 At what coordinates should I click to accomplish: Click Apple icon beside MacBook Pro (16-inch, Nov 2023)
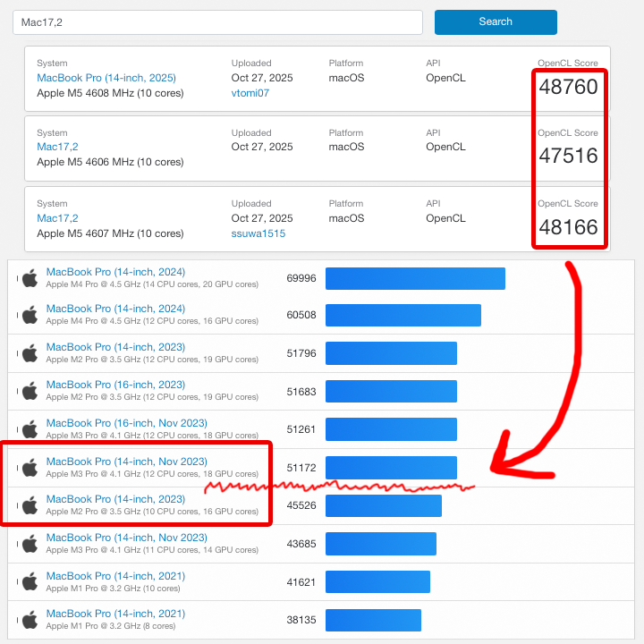(30, 429)
